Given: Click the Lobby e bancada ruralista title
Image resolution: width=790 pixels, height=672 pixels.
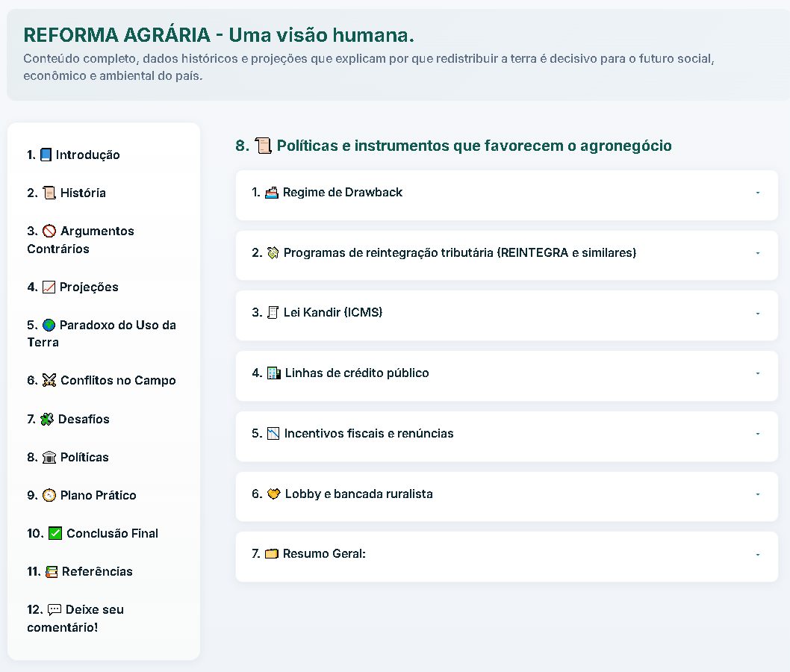Looking at the screenshot, I should tap(358, 494).
